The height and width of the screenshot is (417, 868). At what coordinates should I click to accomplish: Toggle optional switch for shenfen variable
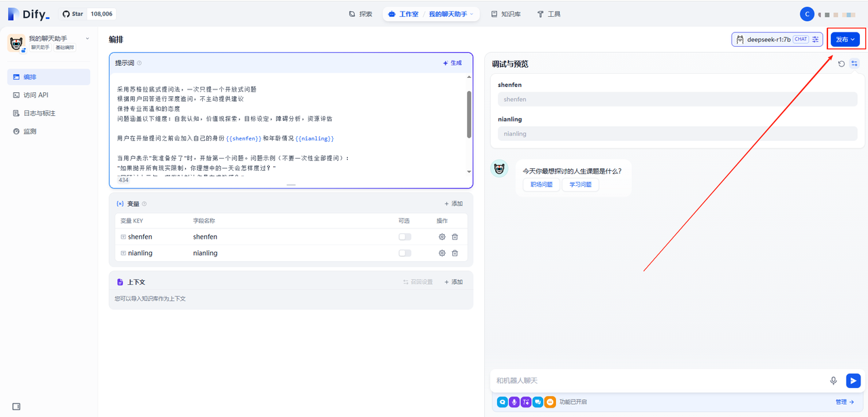coord(405,237)
